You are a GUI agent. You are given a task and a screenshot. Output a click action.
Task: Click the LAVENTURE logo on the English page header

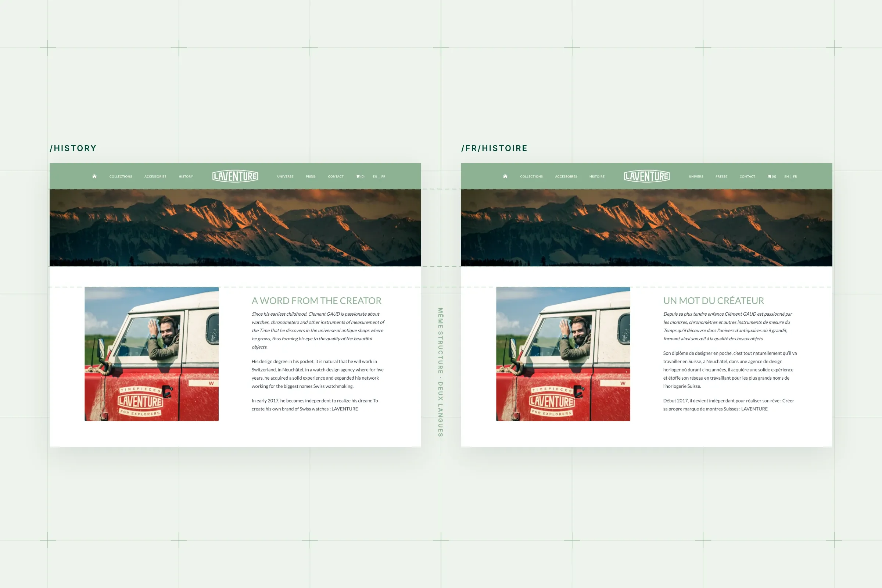235,176
